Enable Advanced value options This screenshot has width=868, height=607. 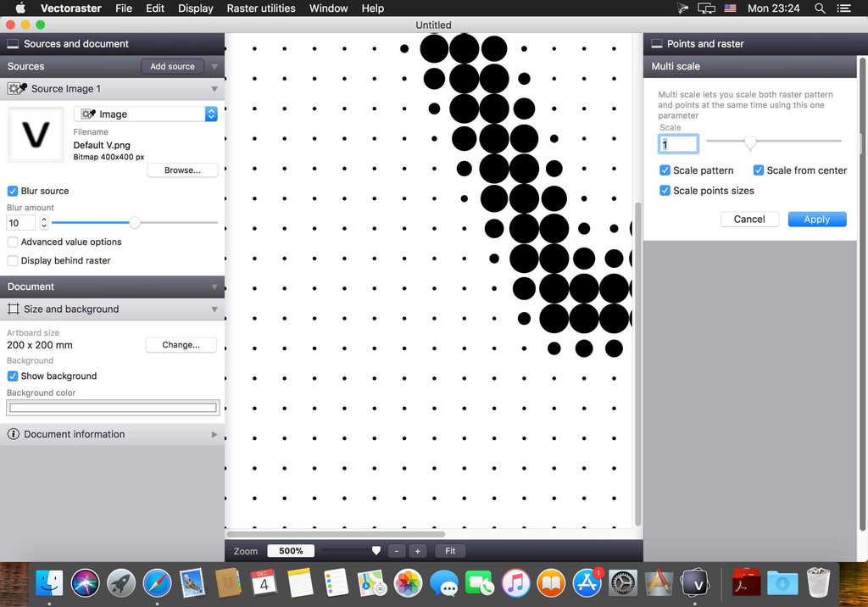(x=12, y=242)
